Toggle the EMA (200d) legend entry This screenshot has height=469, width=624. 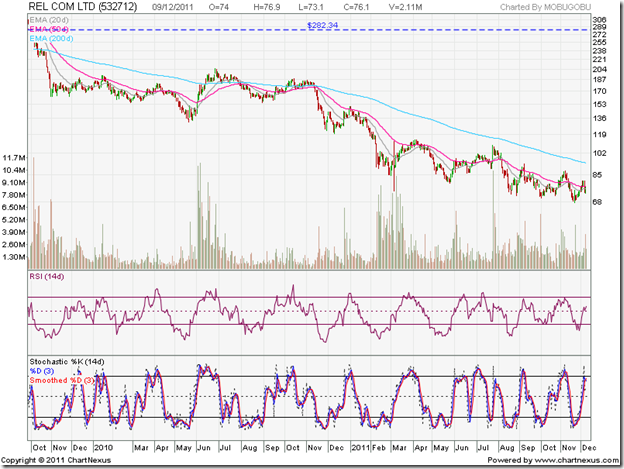pyautogui.click(x=53, y=39)
